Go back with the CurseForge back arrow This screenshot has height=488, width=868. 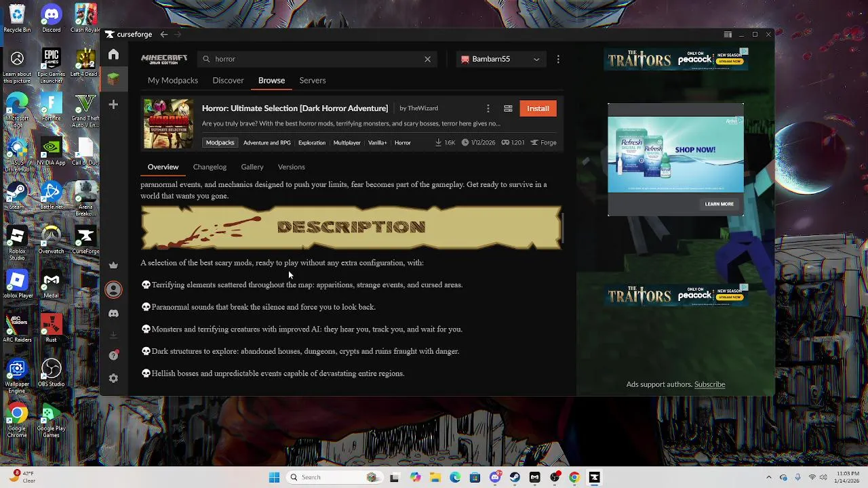[164, 35]
